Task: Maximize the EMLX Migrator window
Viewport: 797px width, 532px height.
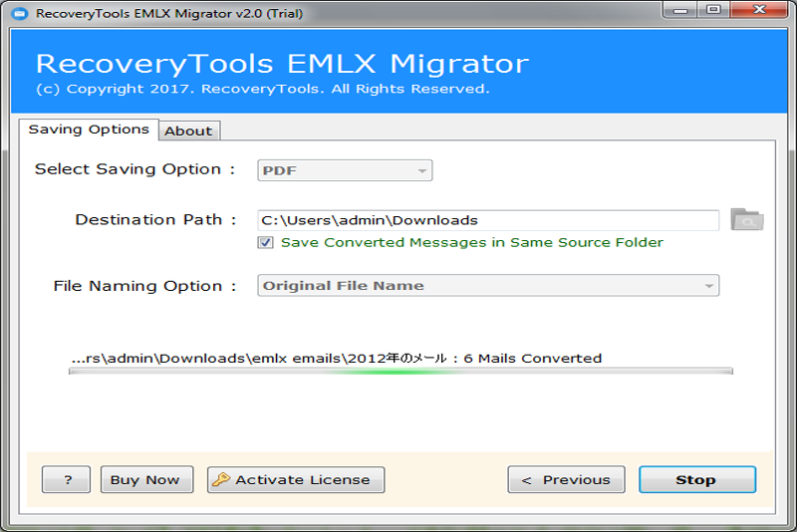Action: [713, 10]
